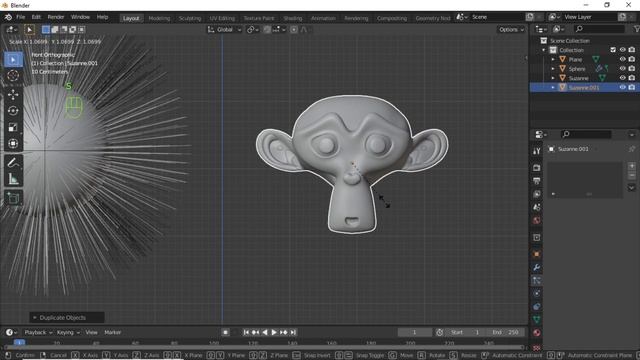Open Scene properties tab
The width and height of the screenshot is (640, 360).
[537, 207]
